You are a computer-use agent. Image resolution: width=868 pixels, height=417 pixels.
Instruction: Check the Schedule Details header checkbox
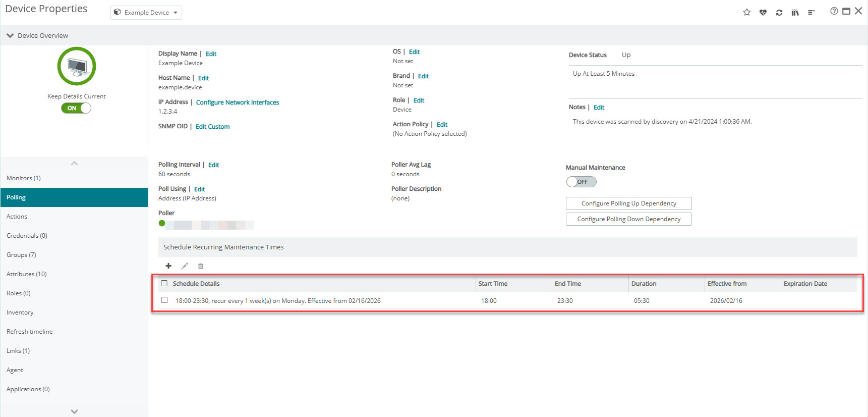click(164, 283)
